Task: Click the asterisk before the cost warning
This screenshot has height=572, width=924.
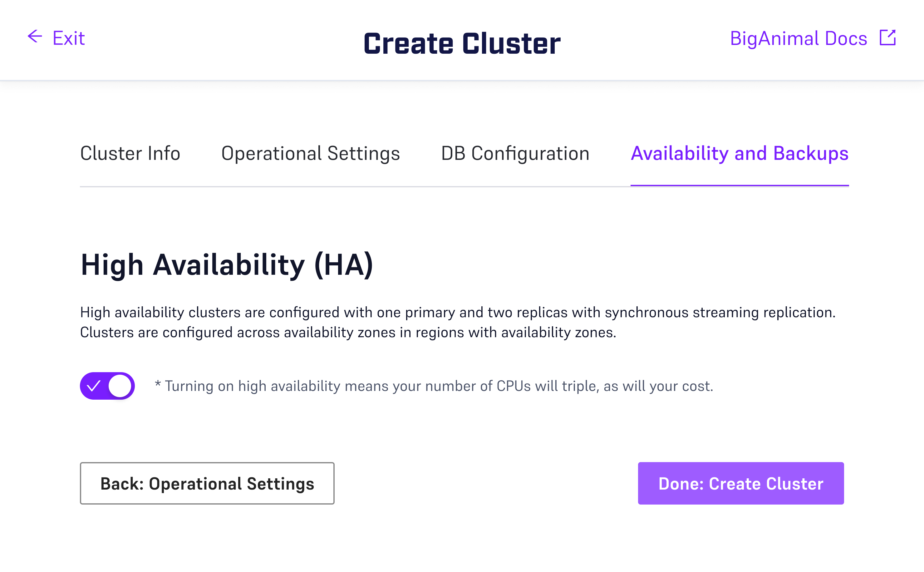Action: click(x=158, y=384)
